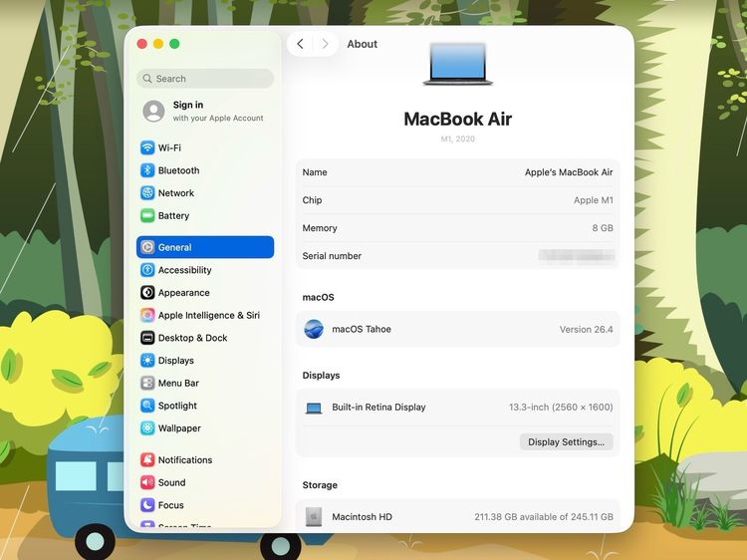Select the Wi-Fi label in sidebar
The image size is (747, 560).
click(169, 147)
